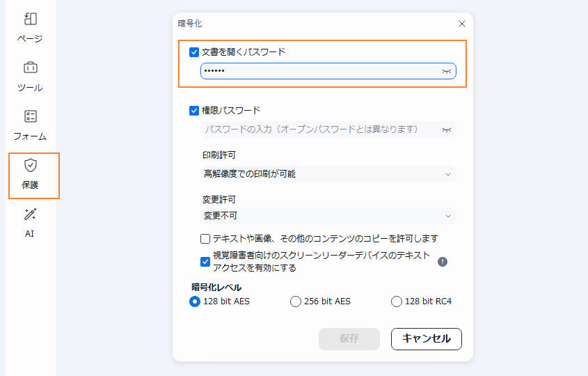Click the 変更許可 label
The width and height of the screenshot is (588, 376).
pos(219,200)
